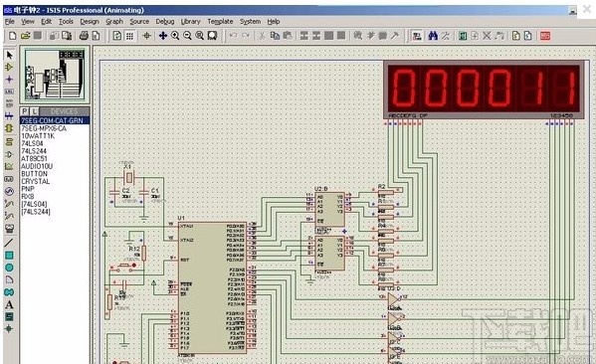Open the Debug menu
Viewport: 596px width, 364px height.
(x=165, y=22)
